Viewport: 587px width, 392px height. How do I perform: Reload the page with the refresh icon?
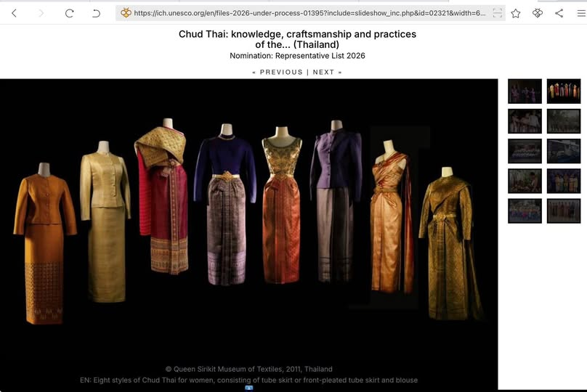69,14
